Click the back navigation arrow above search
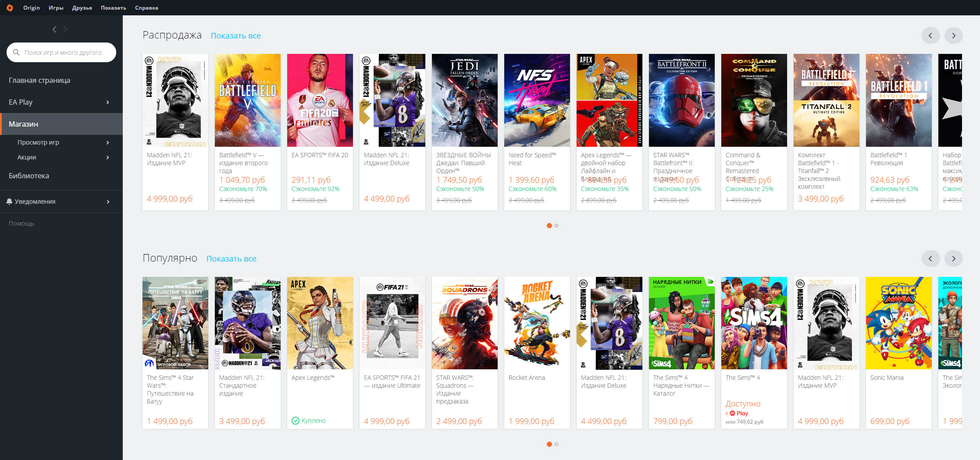This screenshot has width=980, height=460. tap(54, 29)
